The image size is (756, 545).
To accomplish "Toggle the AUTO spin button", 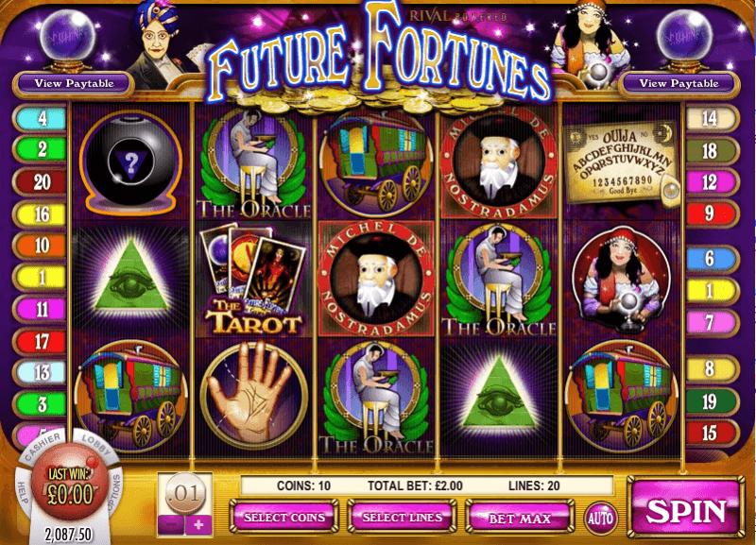I will coord(601,519).
